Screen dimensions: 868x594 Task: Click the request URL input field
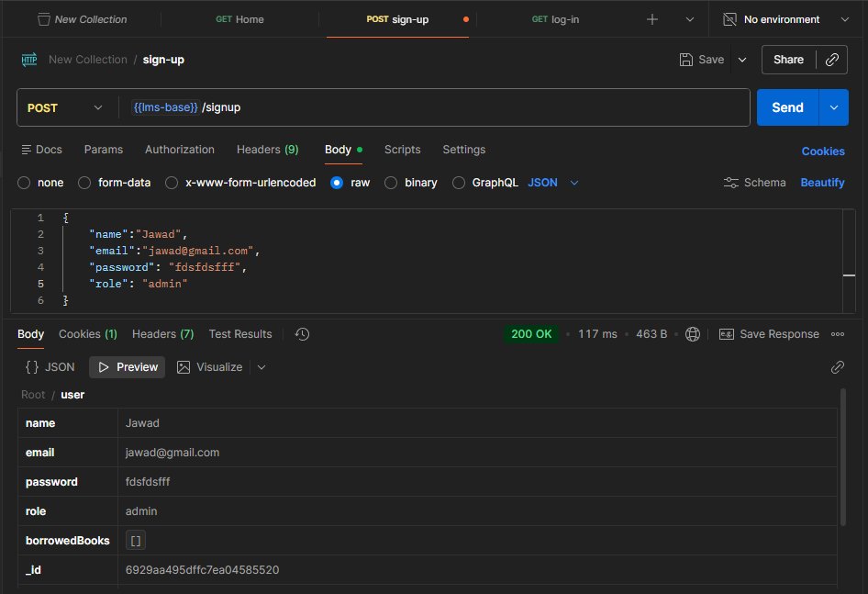(x=367, y=107)
